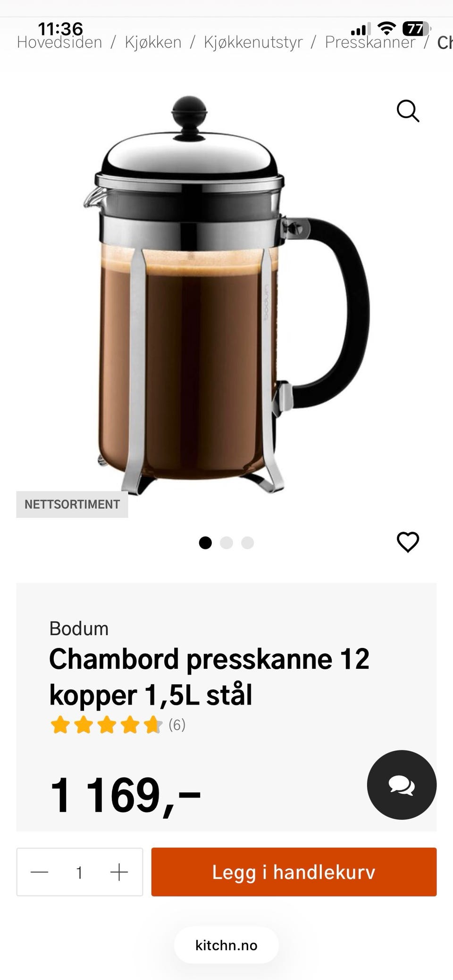Screen dimensions: 453x980
Task: Tap the kitchn.no address pill
Action: click(226, 945)
